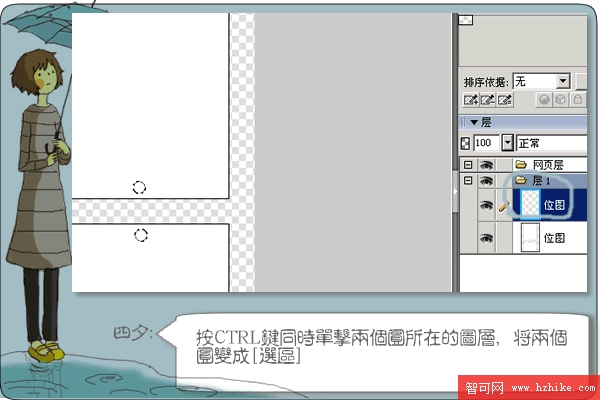The image size is (600, 400).
Task: Click the opacity field showing 100
Action: tap(485, 143)
